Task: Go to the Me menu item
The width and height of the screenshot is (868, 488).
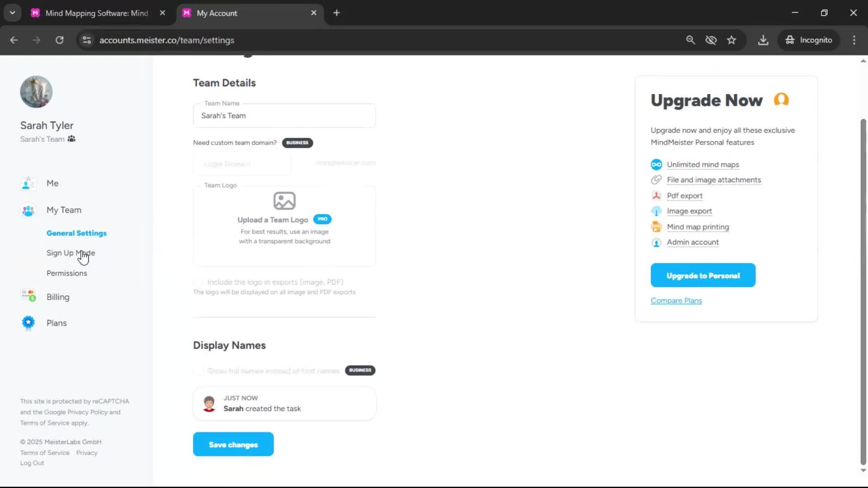Action: pos(52,183)
